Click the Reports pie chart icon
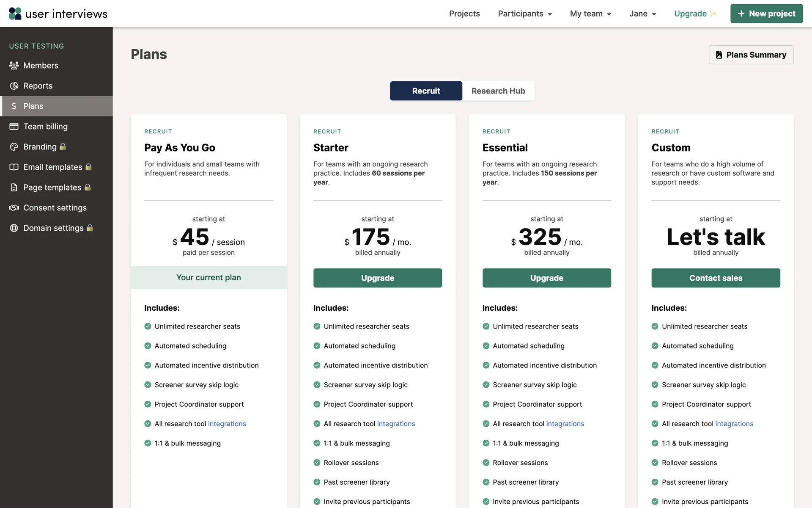 14,86
